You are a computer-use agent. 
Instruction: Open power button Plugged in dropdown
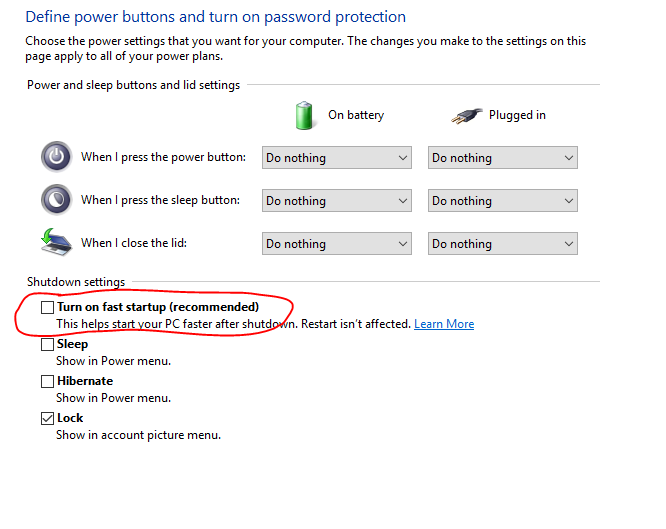pos(503,158)
